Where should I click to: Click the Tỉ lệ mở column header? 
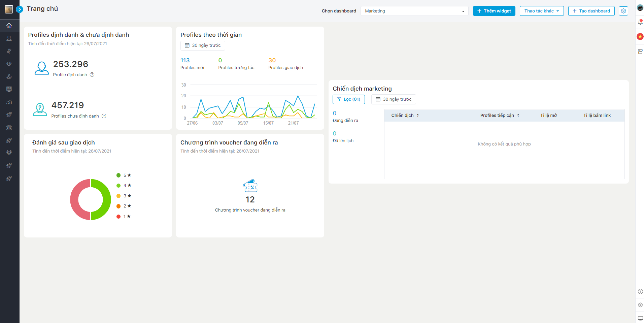[548, 116]
